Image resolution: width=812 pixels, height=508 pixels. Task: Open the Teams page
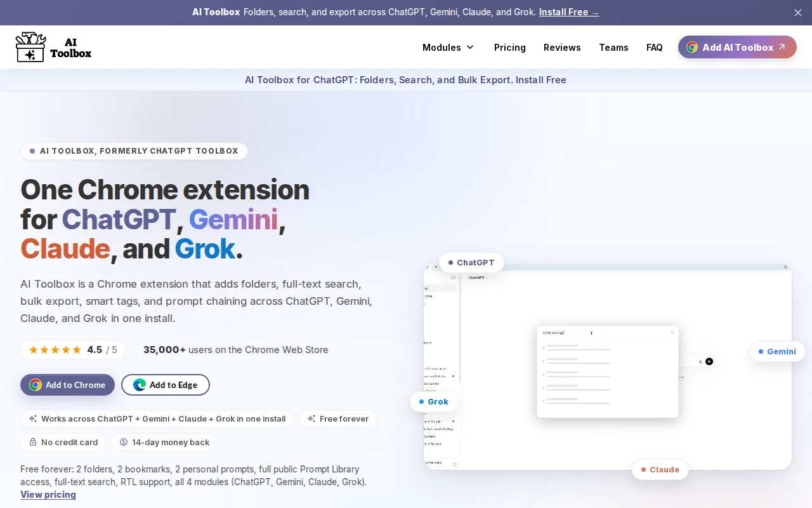[613, 48]
